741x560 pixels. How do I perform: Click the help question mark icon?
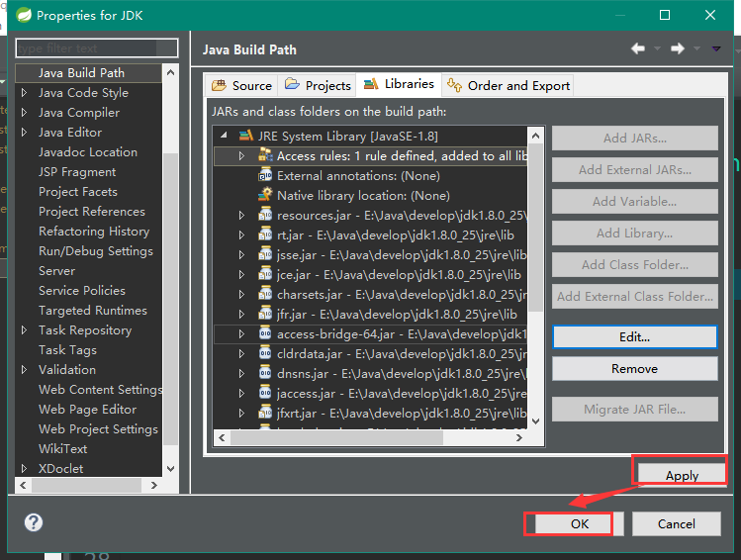(34, 522)
